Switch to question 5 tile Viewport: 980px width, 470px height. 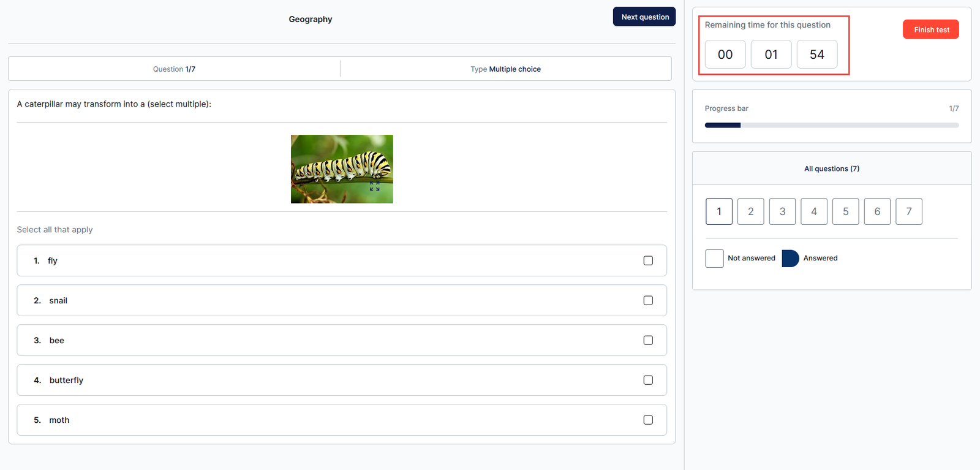(845, 211)
